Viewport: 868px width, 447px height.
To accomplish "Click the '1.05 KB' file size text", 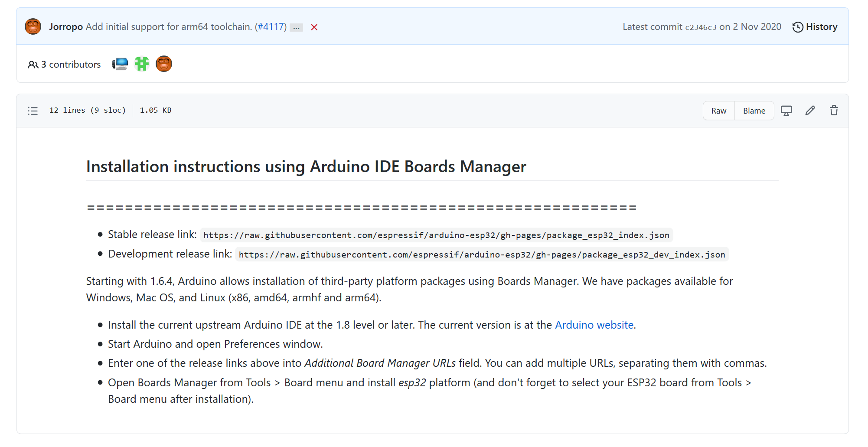I will tap(156, 110).
